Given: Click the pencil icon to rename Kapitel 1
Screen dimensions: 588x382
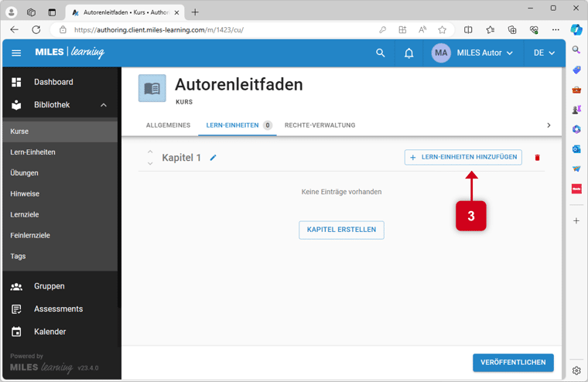Looking at the screenshot, I should (214, 158).
